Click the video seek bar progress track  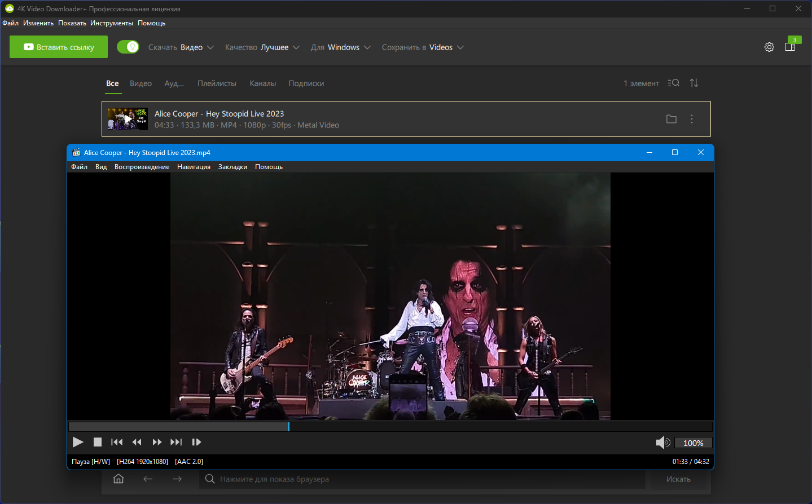389,427
